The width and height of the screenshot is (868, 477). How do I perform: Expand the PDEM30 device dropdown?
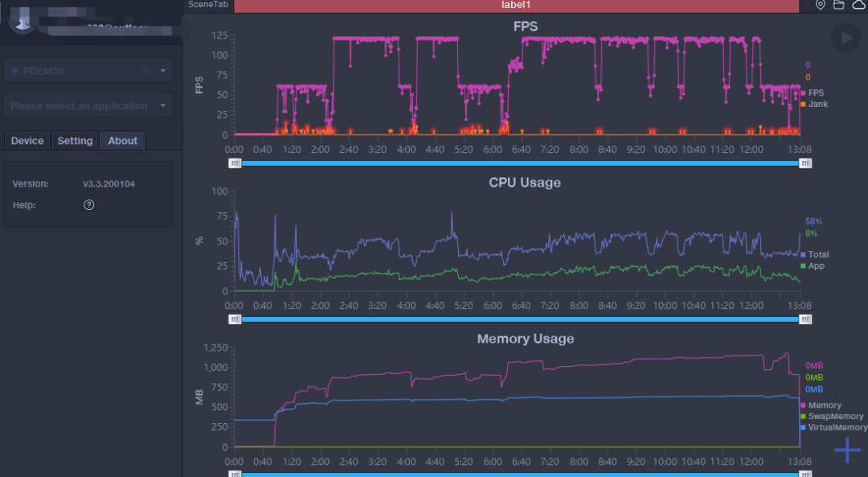coord(163,72)
